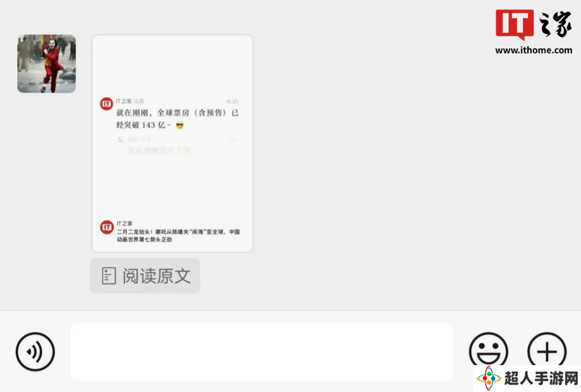The image size is (581, 392).
Task: Open the emoji smiley picker
Action: [x=488, y=351]
